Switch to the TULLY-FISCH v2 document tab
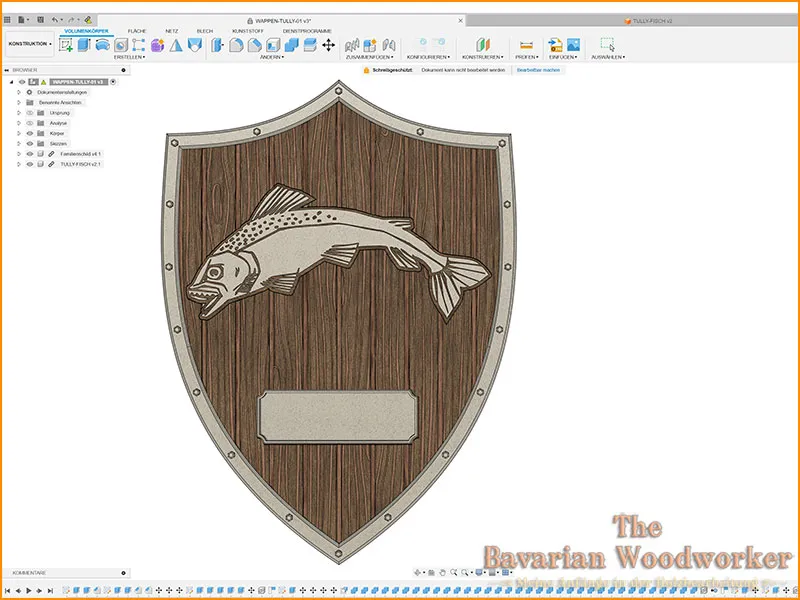800x600 pixels. (648, 21)
